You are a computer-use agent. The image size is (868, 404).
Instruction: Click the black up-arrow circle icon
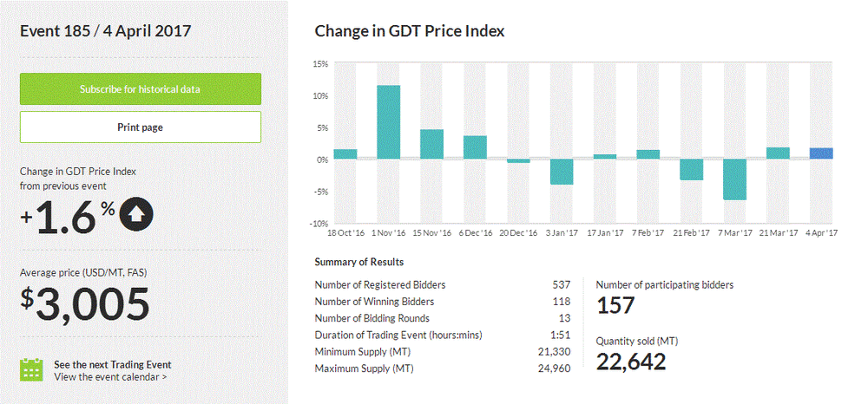136,213
